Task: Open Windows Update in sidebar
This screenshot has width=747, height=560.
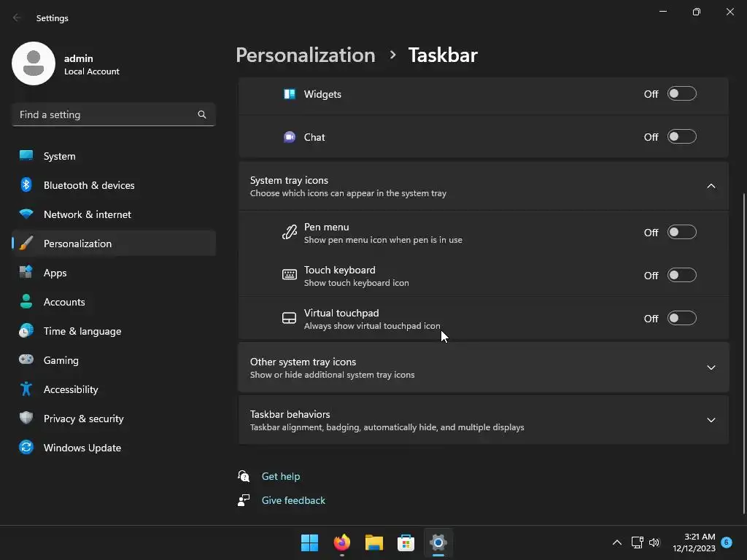Action: [114, 447]
